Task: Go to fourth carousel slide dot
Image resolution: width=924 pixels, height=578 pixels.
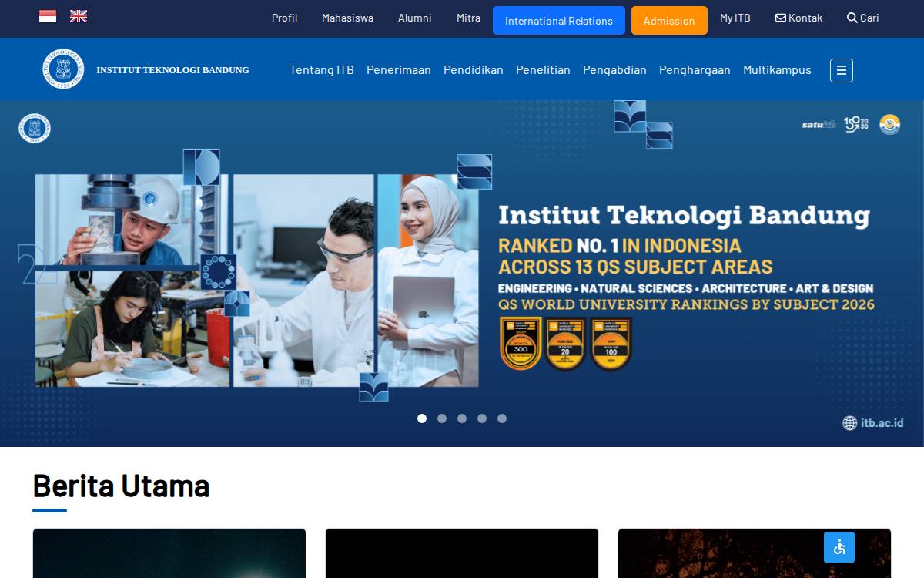Action: [482, 418]
